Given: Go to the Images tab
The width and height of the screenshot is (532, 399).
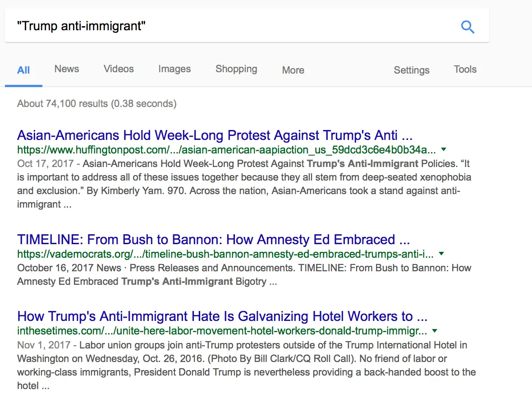Looking at the screenshot, I should click(174, 69).
